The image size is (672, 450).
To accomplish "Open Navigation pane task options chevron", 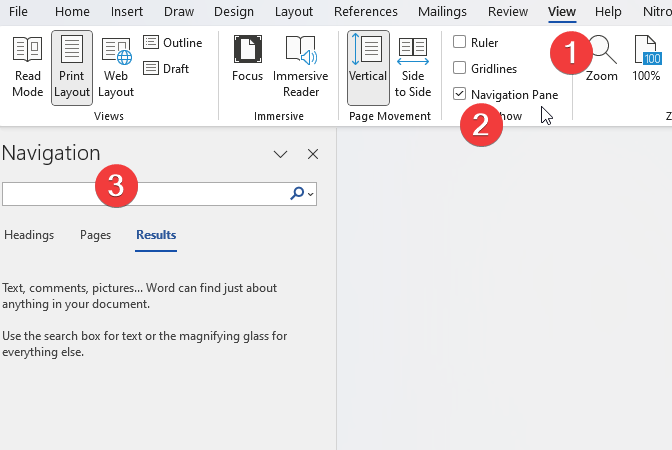I will click(281, 154).
